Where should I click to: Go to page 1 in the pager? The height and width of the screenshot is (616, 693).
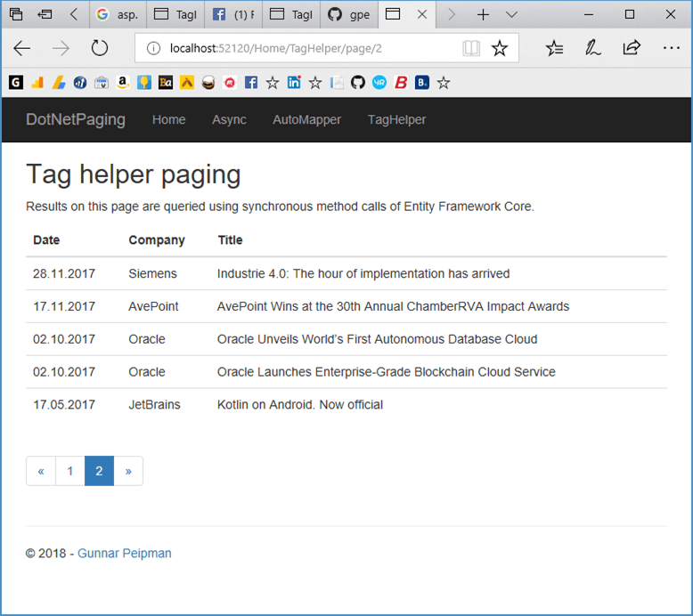pyautogui.click(x=70, y=471)
